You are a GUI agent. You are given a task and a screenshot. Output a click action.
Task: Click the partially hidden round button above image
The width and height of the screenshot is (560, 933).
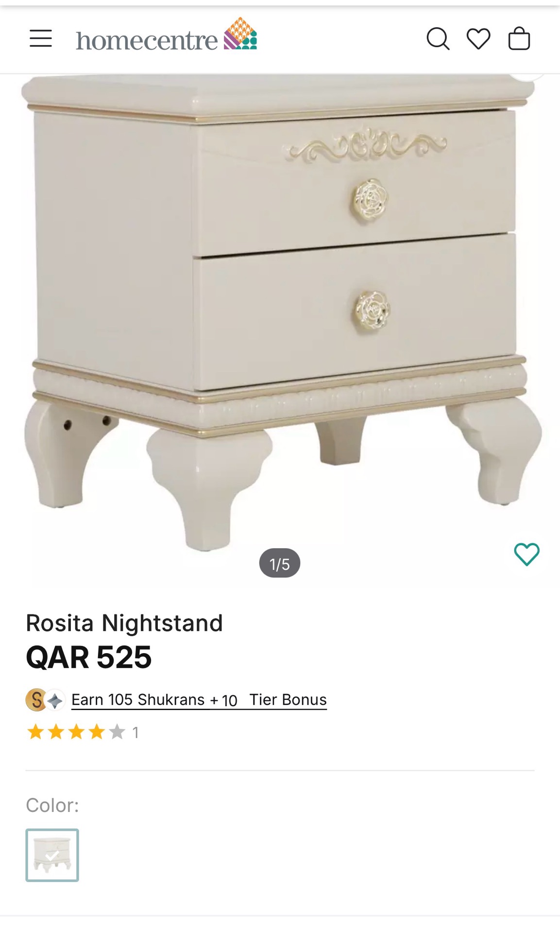526,76
